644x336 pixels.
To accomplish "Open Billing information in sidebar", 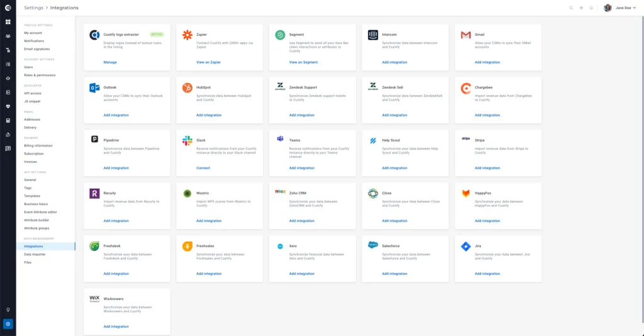I will [38, 145].
